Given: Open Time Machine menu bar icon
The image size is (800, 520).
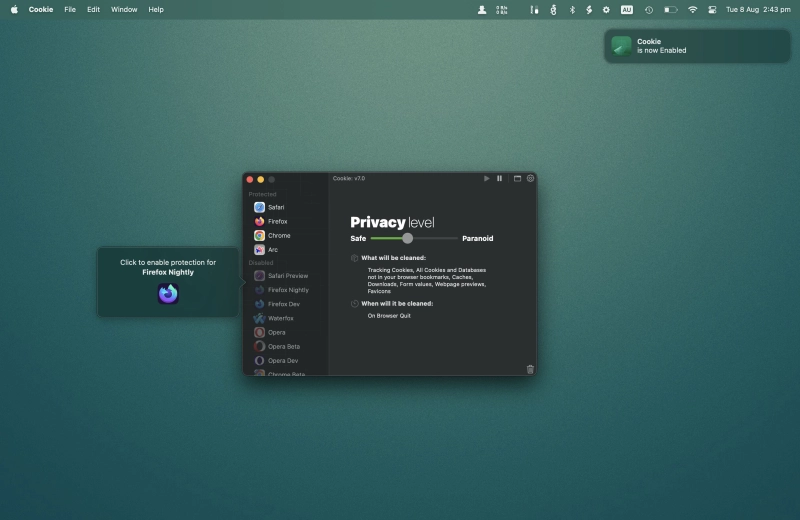Looking at the screenshot, I should click(x=648, y=10).
